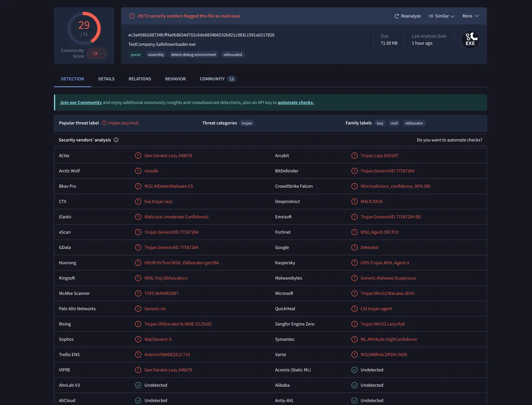Select the assembly tag
Viewport: 532px width, 405px height.
(156, 55)
